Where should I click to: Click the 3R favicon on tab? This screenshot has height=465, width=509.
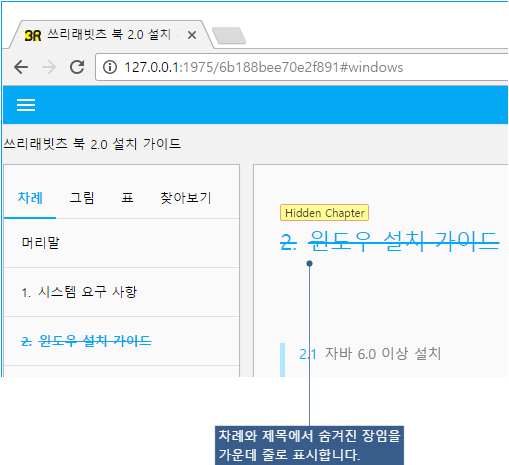coord(33,35)
